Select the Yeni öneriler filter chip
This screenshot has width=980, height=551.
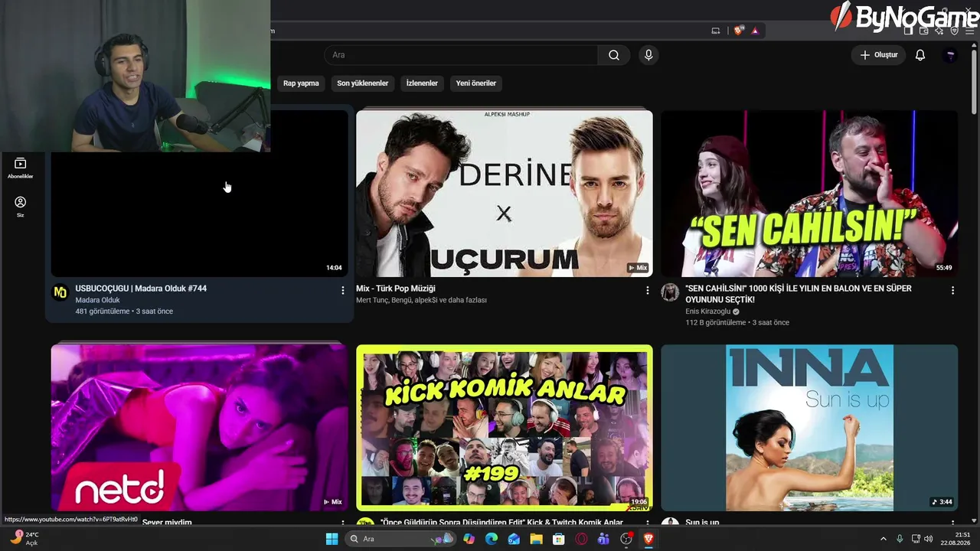476,83
